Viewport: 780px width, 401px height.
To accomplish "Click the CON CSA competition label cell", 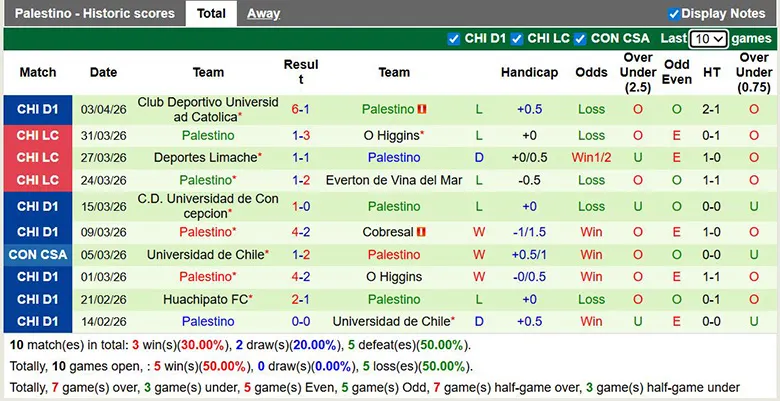I will pos(37,254).
